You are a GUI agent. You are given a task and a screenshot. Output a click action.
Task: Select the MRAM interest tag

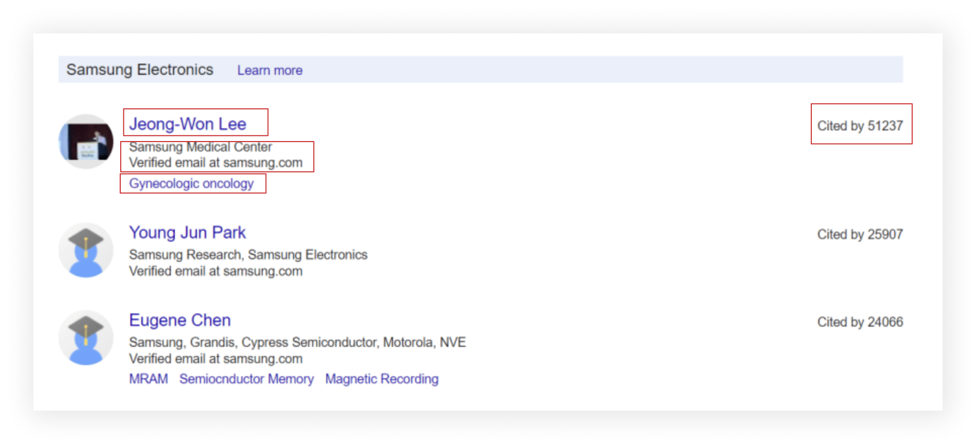click(x=148, y=379)
